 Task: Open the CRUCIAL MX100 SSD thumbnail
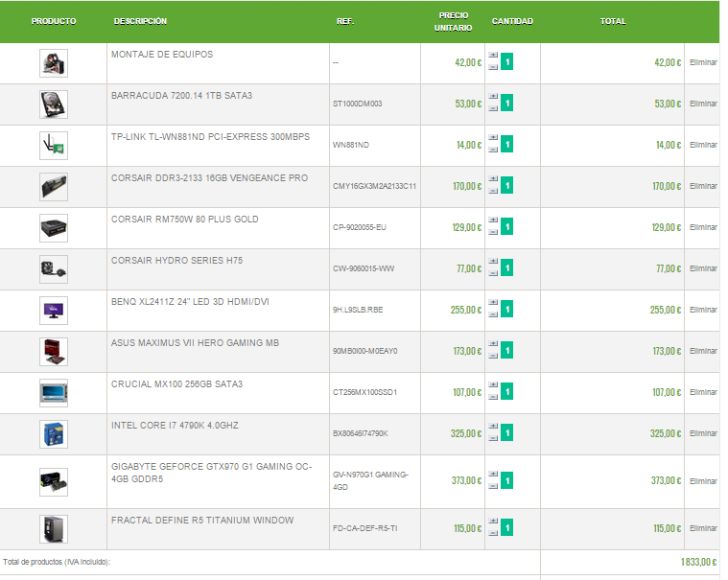coord(54,393)
